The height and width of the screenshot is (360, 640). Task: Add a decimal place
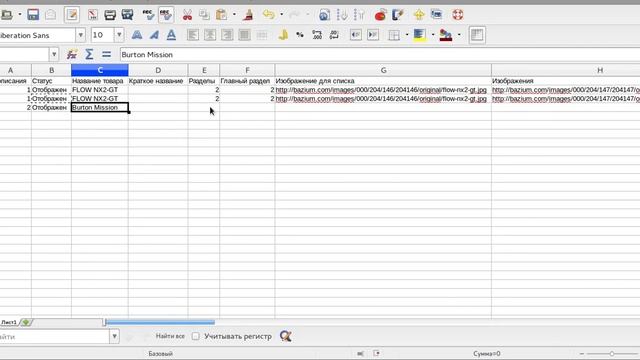pyautogui.click(x=317, y=35)
